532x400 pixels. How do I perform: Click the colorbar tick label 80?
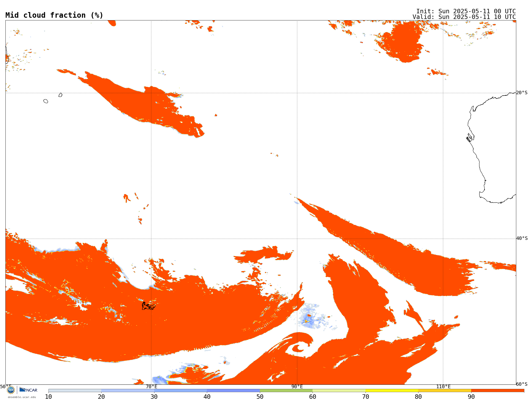tap(418, 397)
